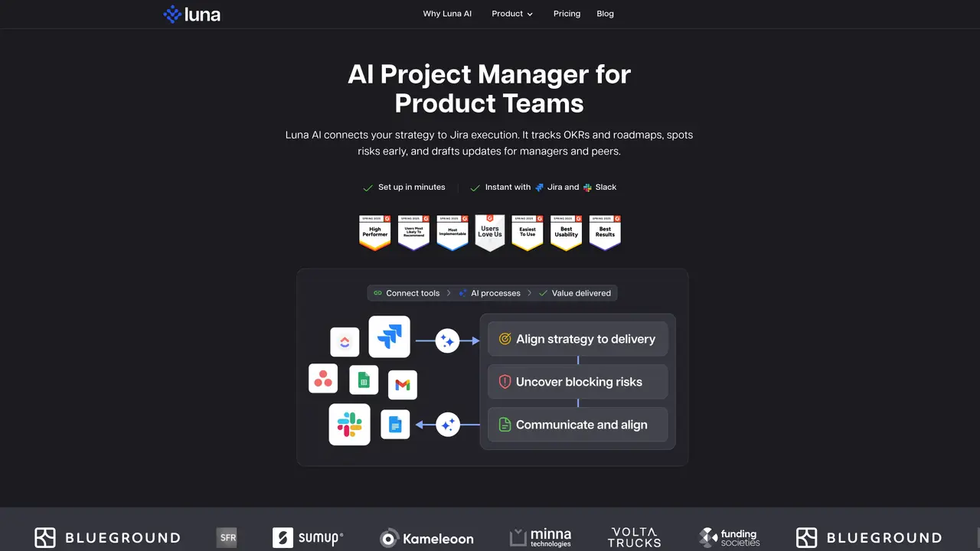Click the 'Uncover blocking risks' text
The image size is (980, 551).
[x=579, y=382]
